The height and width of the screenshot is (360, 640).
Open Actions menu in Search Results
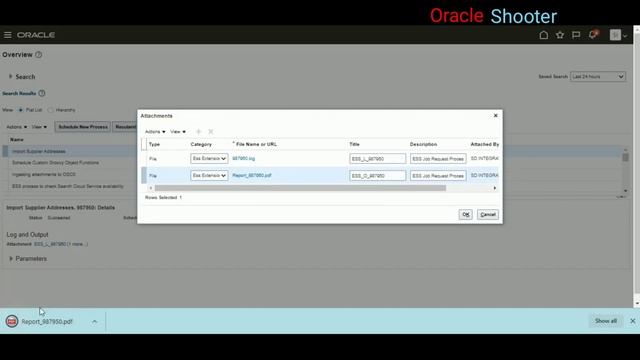click(x=17, y=127)
